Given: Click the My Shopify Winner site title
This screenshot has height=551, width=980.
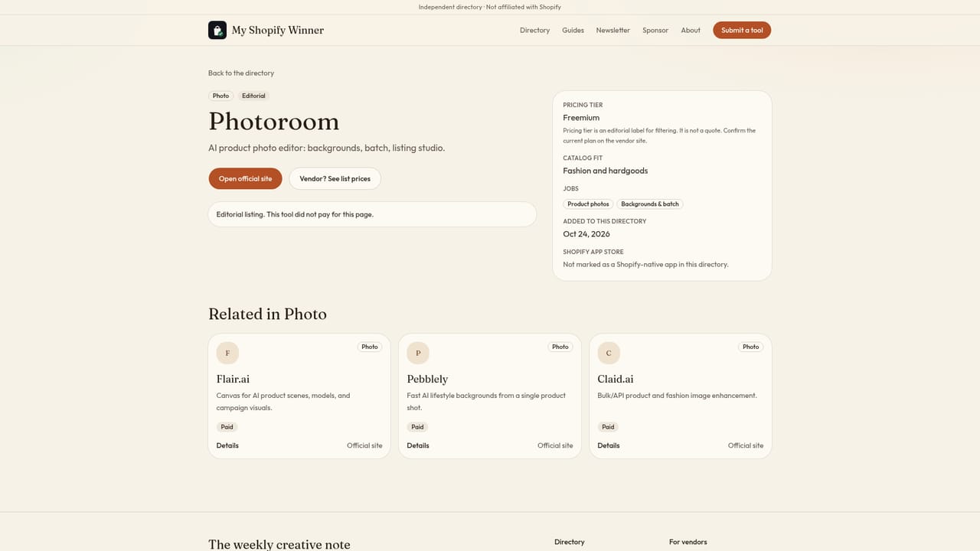Looking at the screenshot, I should coord(278,30).
